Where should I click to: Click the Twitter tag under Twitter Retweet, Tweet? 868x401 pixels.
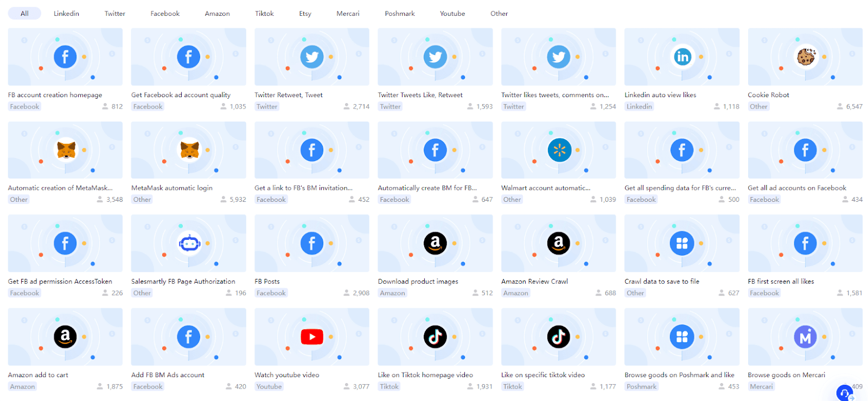(267, 107)
